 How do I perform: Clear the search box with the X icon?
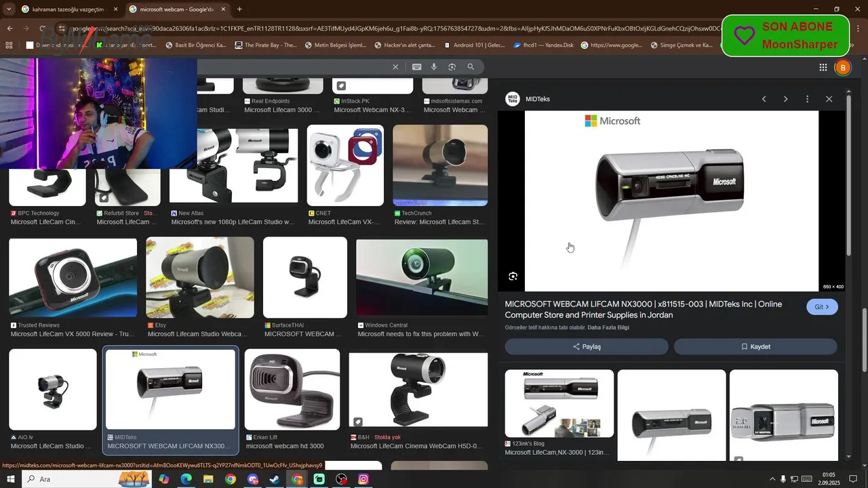click(x=395, y=67)
